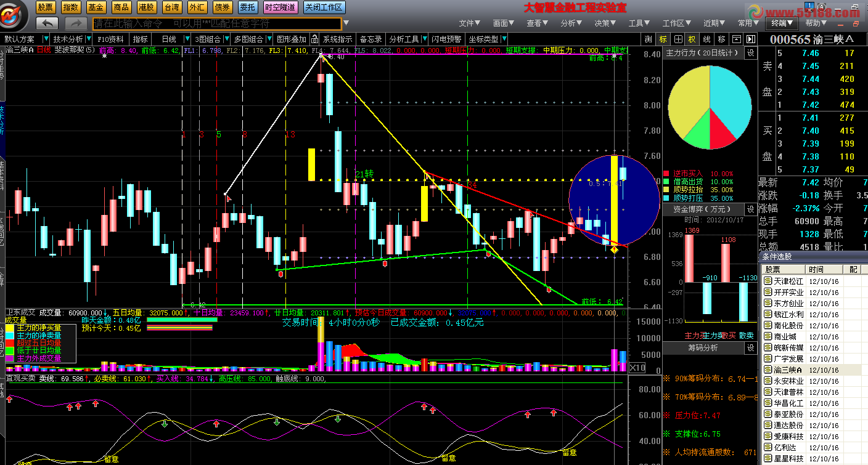The image size is (868, 465).
Task: Click the 备忘录 toolbar item
Action: (x=371, y=39)
